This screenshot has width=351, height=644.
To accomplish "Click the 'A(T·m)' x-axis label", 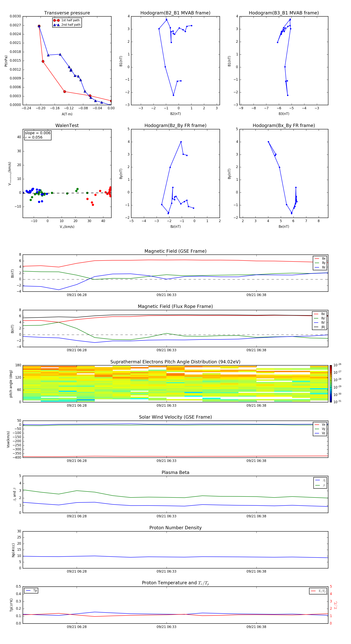I will (x=67, y=114).
